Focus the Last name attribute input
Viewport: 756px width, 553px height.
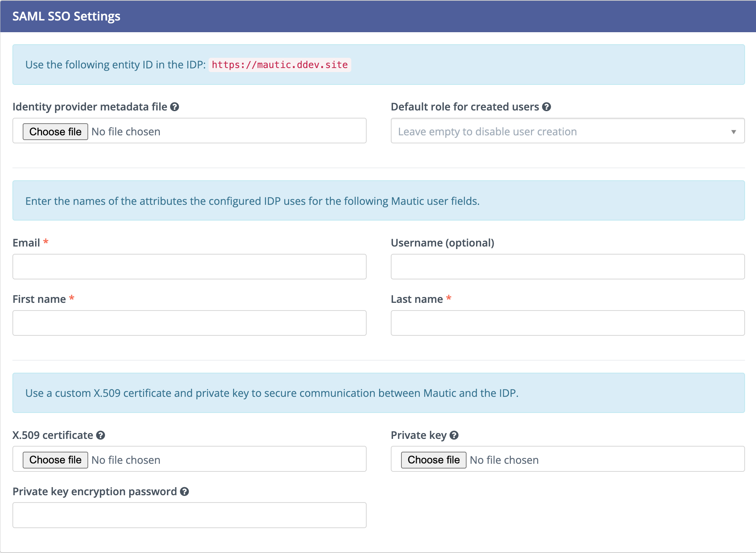click(x=568, y=323)
